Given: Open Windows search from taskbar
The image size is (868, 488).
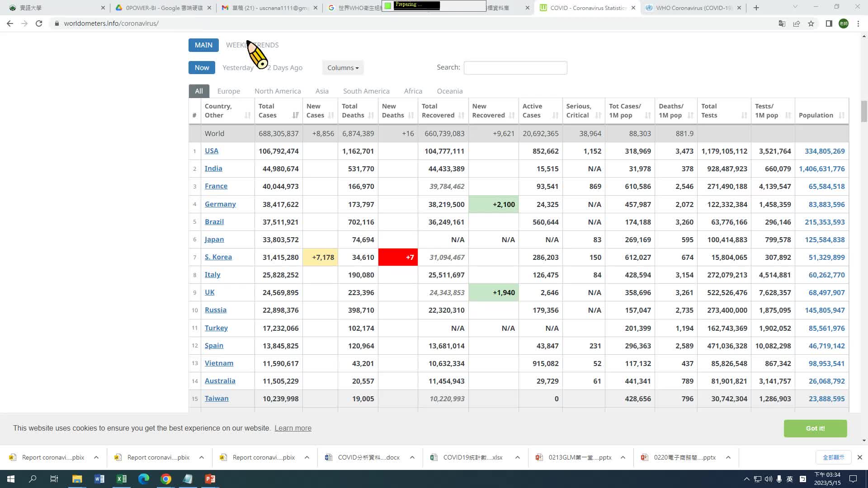Looking at the screenshot, I should pos(33,479).
